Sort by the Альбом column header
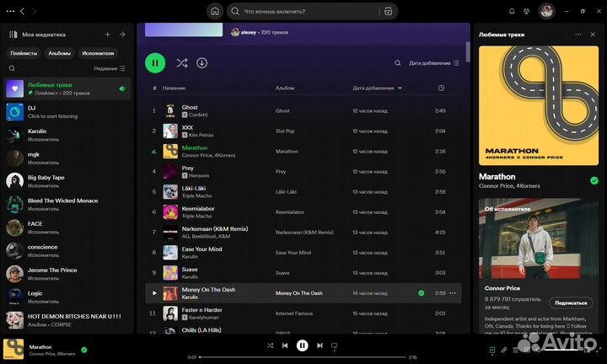 [285, 88]
